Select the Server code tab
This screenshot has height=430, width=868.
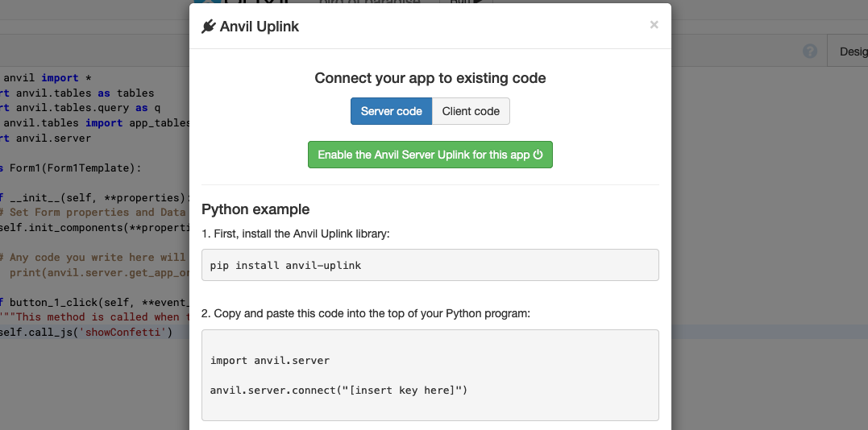click(x=392, y=111)
